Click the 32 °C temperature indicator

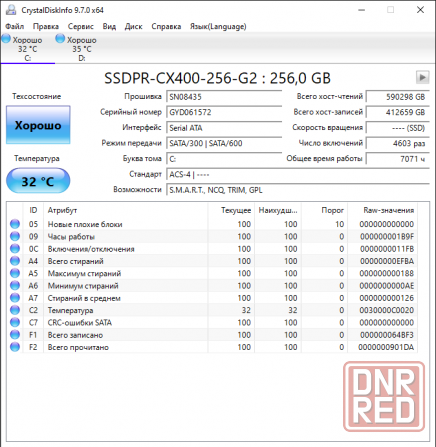point(38,181)
